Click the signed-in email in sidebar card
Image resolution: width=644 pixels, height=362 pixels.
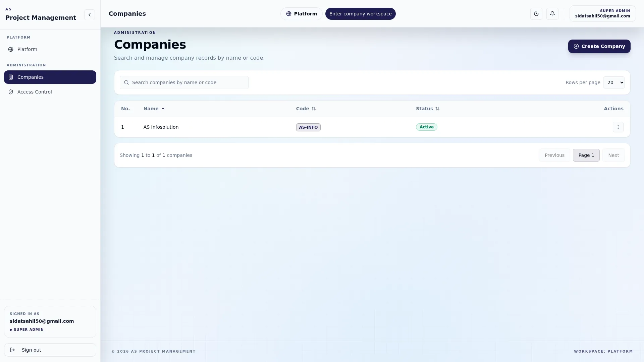click(x=42, y=321)
